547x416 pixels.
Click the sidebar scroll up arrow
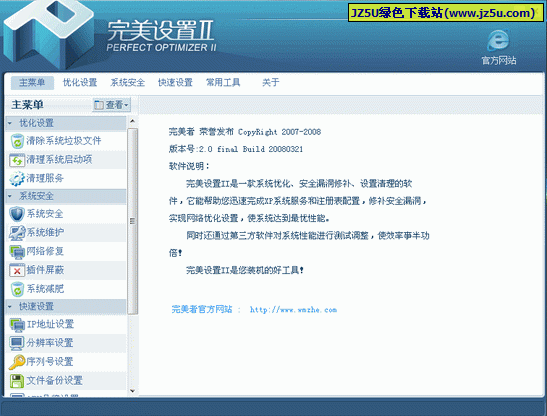click(x=132, y=121)
